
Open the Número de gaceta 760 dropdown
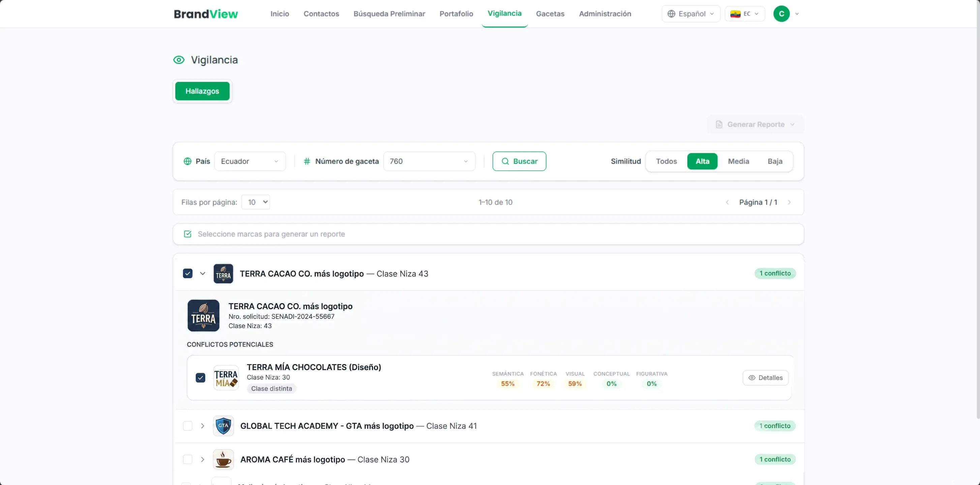429,161
